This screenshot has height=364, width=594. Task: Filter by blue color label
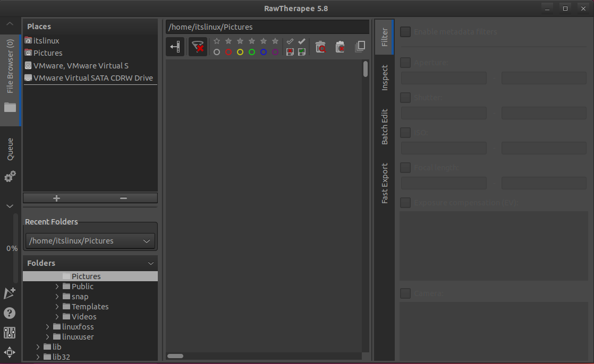click(264, 52)
